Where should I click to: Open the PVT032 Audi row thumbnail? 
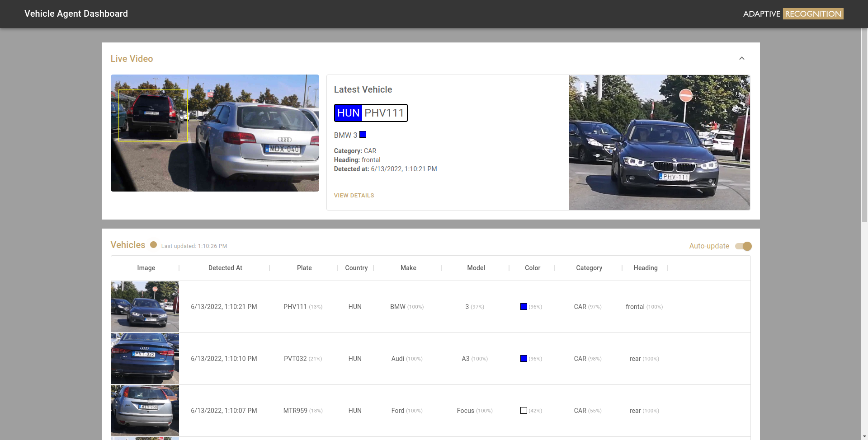[x=145, y=359]
